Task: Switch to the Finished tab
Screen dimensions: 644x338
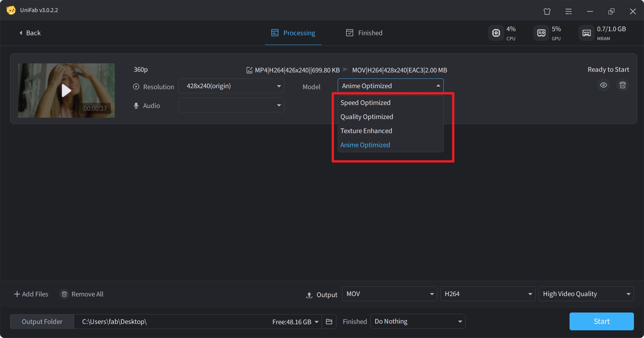Action: point(364,33)
